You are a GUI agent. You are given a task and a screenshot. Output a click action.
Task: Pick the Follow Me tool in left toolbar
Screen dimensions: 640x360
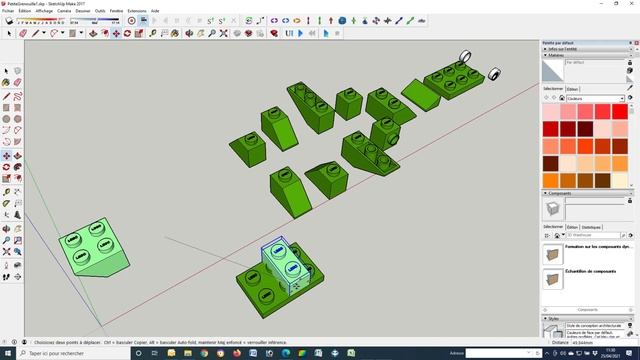pos(18,167)
